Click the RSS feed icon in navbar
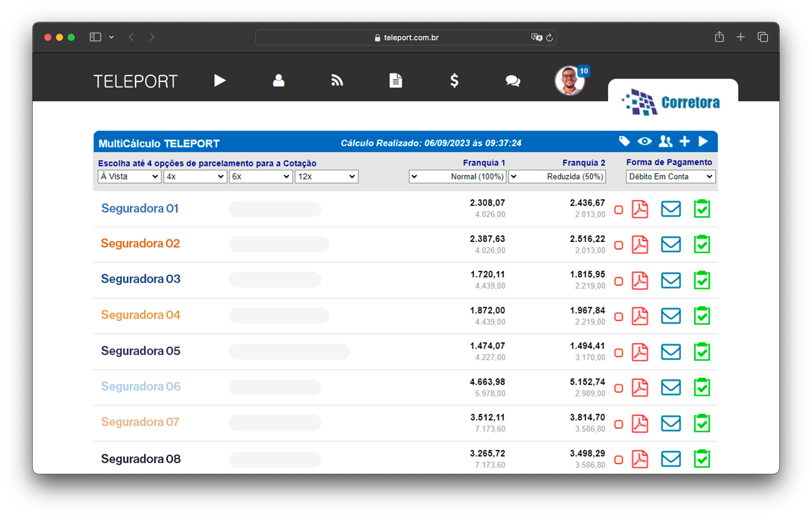Viewport: 812px width, 517px height. 337,80
